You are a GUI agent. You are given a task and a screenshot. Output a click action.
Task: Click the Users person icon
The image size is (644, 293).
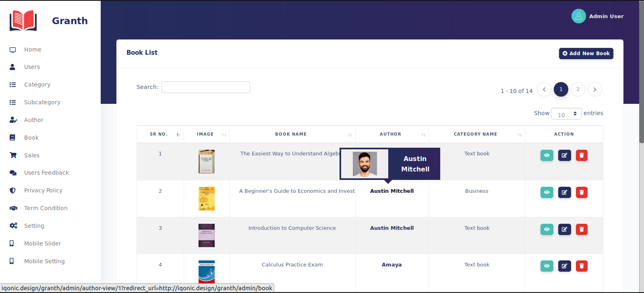click(12, 67)
